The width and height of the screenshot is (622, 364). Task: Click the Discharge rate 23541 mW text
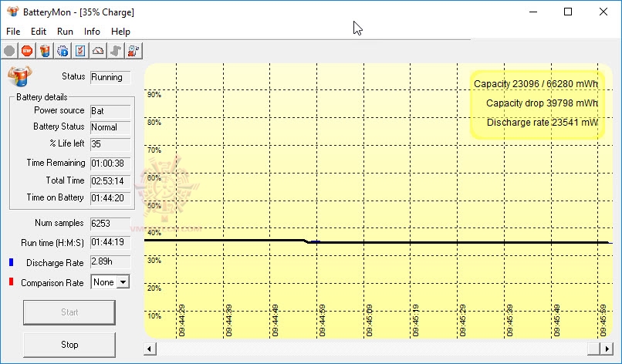click(543, 122)
